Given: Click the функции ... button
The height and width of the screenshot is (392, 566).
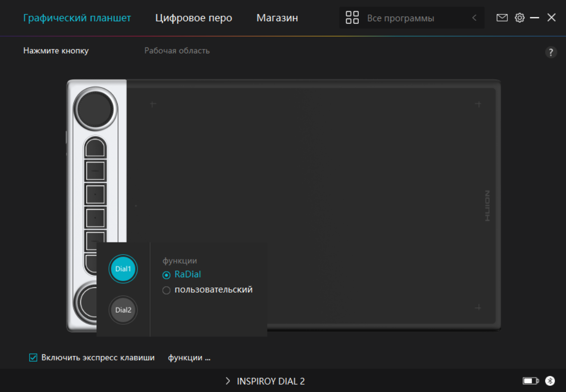Looking at the screenshot, I should click(x=189, y=358).
